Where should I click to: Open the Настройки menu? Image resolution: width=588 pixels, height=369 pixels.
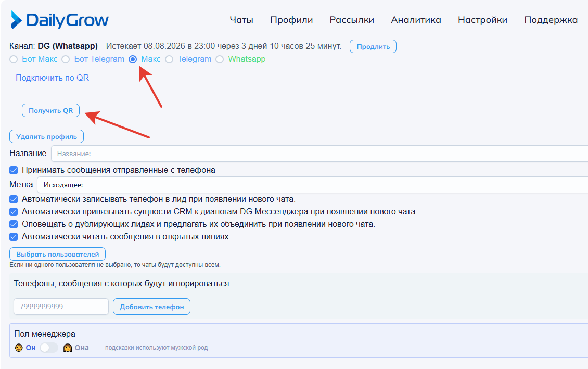[x=482, y=20]
